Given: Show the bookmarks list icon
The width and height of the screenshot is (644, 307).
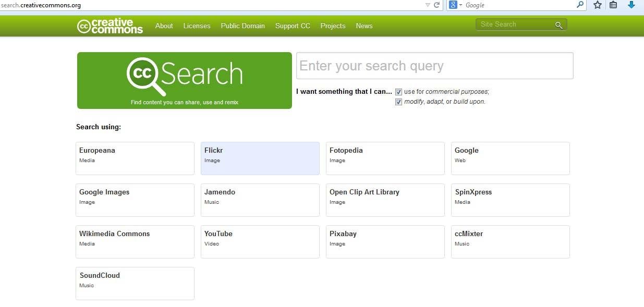Looking at the screenshot, I should (x=613, y=5).
